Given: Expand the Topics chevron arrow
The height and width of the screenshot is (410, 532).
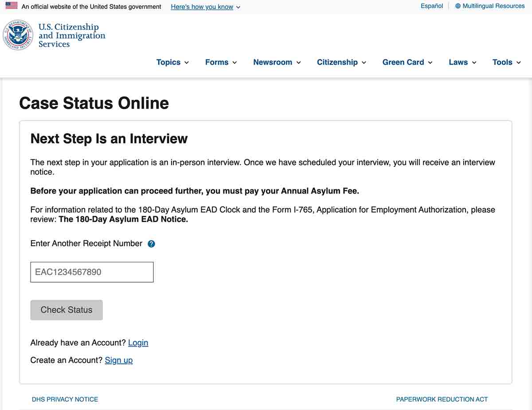Looking at the screenshot, I should coord(187,63).
